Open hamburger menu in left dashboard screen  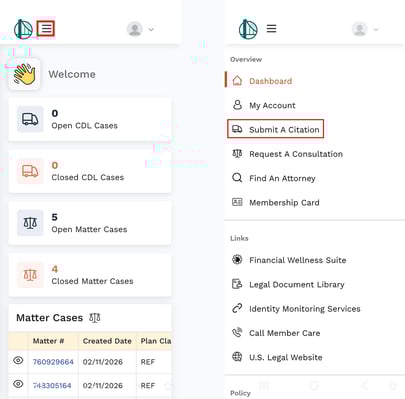[x=46, y=29]
